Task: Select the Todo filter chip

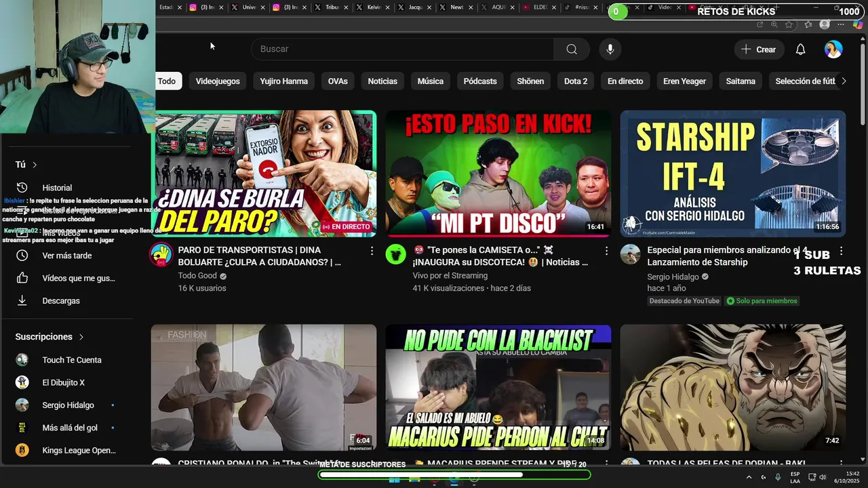Action: pos(166,81)
